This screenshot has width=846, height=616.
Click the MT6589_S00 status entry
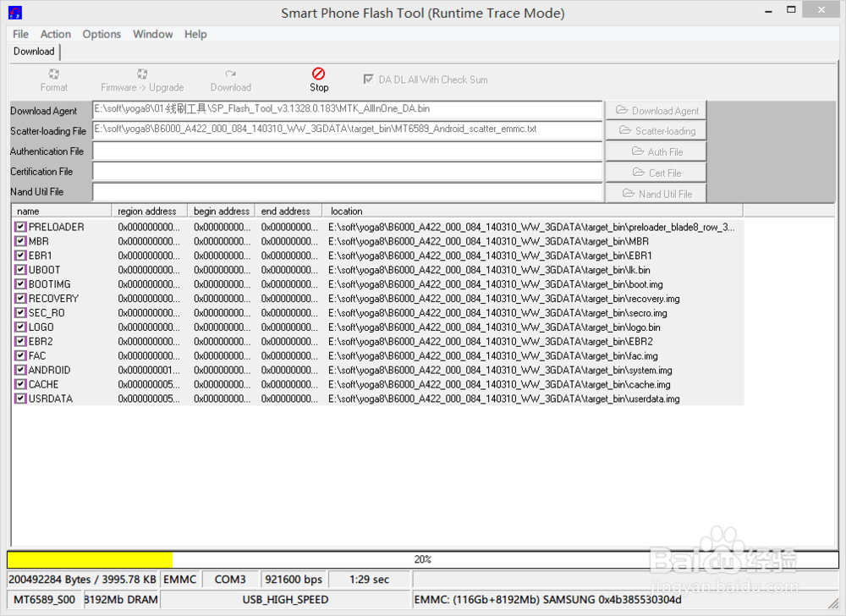pos(44,599)
